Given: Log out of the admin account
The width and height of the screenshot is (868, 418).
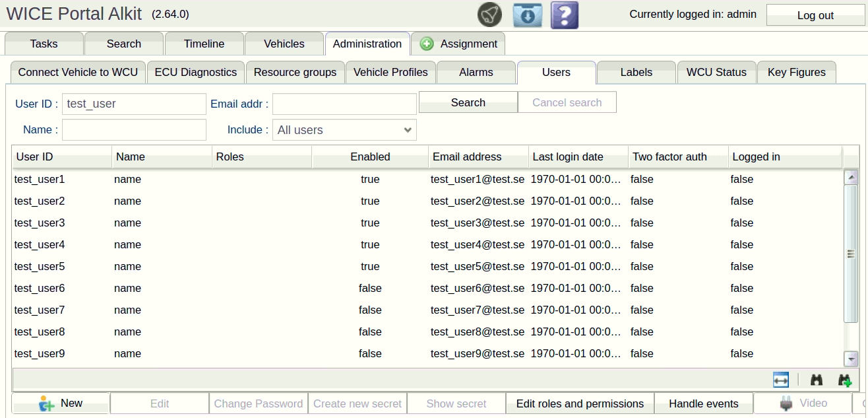Looking at the screenshot, I should coord(815,15).
